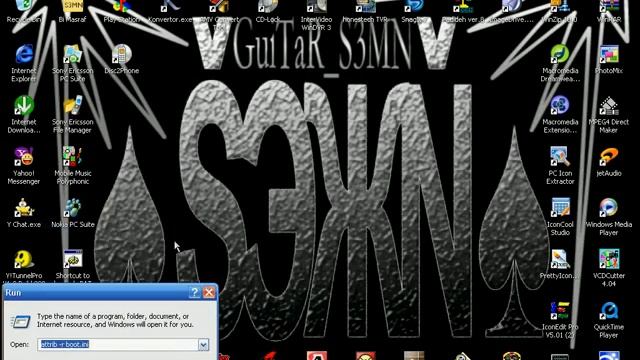640x360 pixels.
Task: Select the PrettyIcon shortcut
Action: pos(560,264)
